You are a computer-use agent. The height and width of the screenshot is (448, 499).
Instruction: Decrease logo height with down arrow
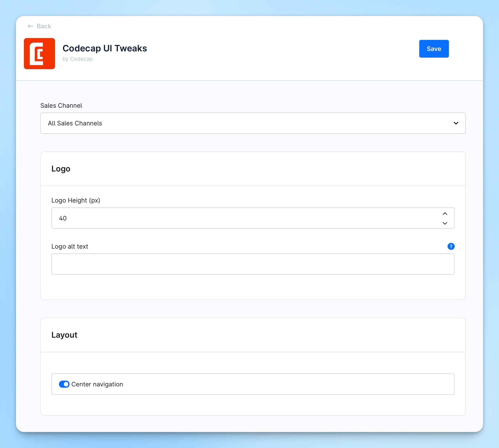[444, 223]
